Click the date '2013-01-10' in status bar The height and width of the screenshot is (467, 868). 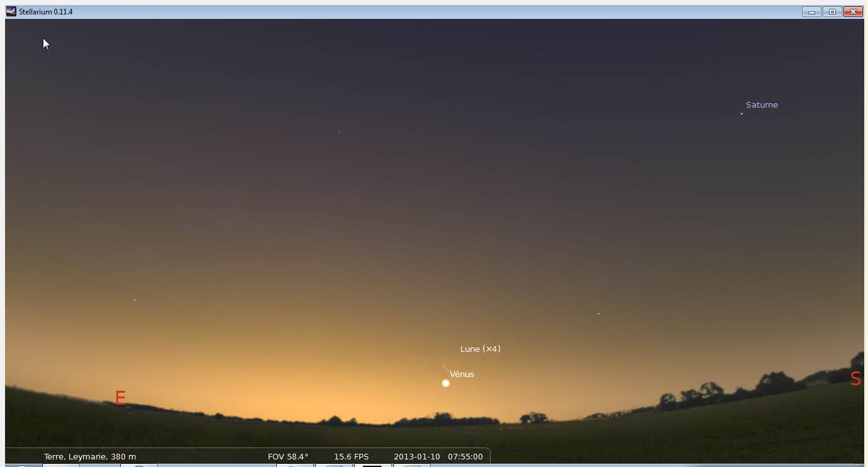pyautogui.click(x=417, y=457)
